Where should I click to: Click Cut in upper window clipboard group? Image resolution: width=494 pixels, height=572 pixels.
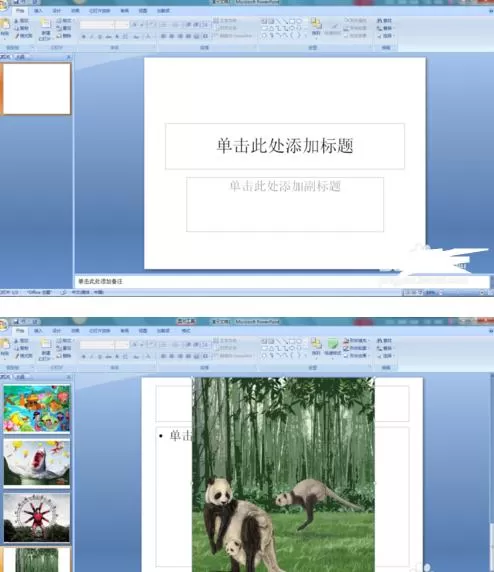(x=22, y=21)
